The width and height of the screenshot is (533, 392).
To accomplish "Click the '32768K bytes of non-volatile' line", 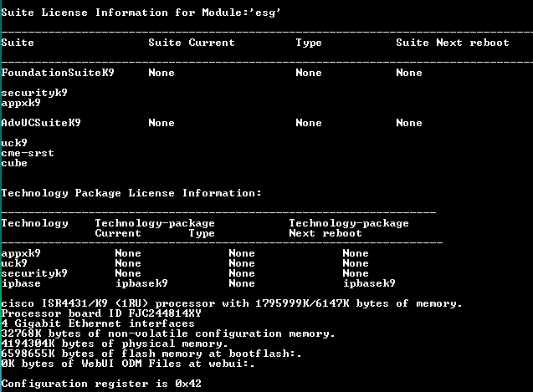I will click(x=168, y=333).
